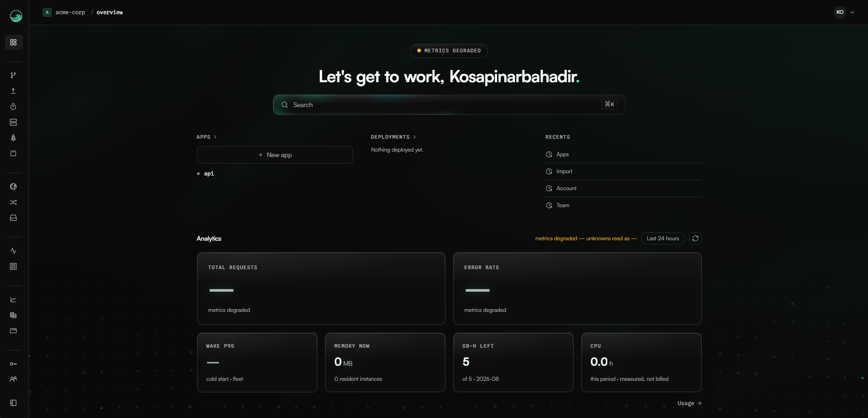Open the team members icon in sidebar
Image resolution: width=868 pixels, height=418 pixels.
click(x=13, y=379)
